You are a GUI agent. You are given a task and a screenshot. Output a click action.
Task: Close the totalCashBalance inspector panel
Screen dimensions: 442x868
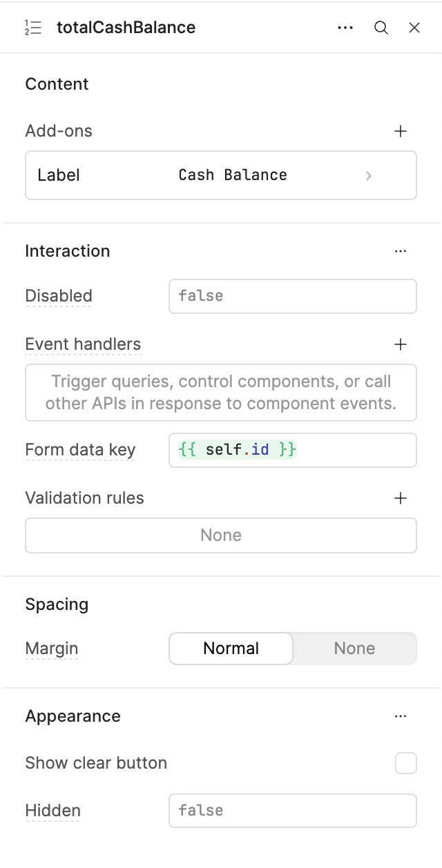(x=414, y=28)
